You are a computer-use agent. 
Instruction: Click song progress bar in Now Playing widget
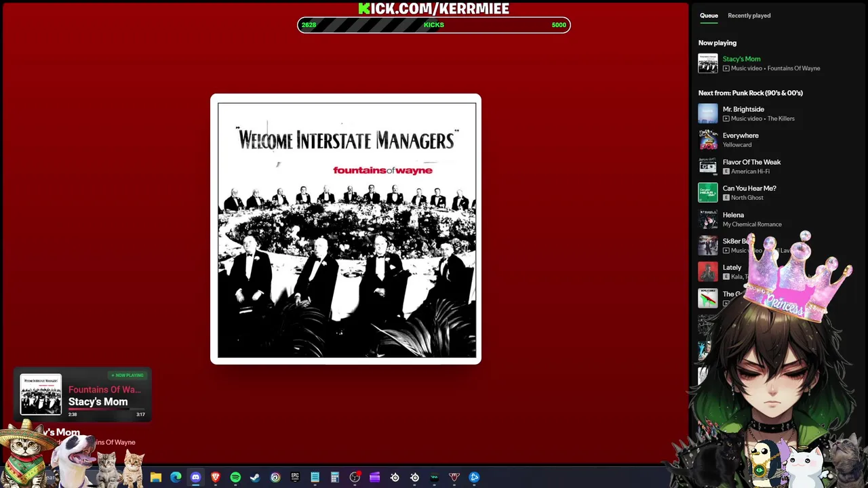pos(106,409)
